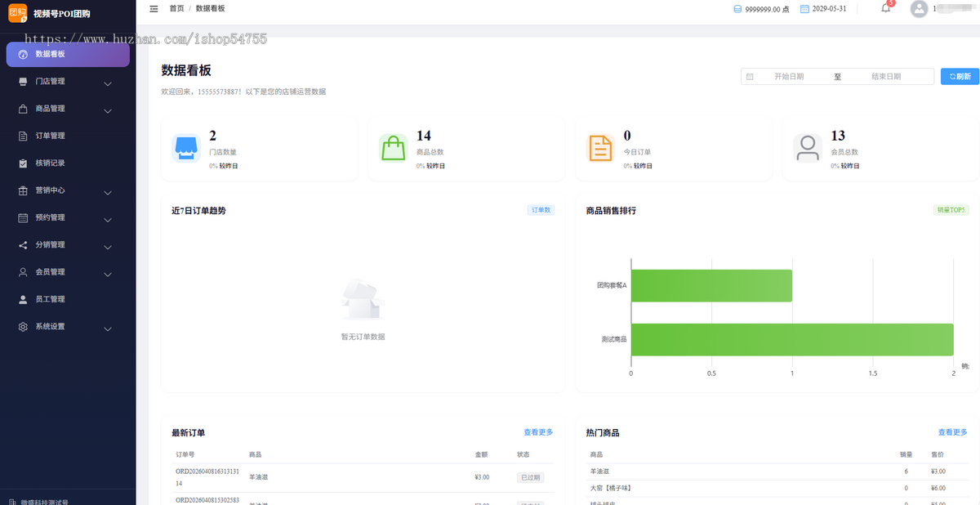Click the gray person icon for 会员总数
Viewport: 980px width, 505px height.
click(x=808, y=148)
